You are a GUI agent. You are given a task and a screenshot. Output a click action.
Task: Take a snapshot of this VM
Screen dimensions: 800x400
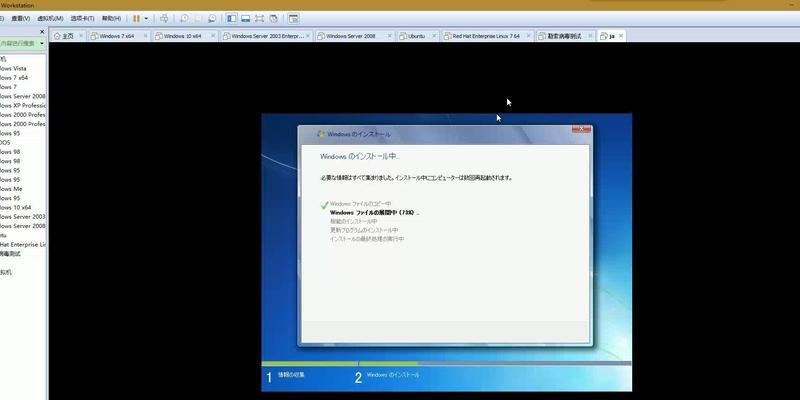coord(184,18)
